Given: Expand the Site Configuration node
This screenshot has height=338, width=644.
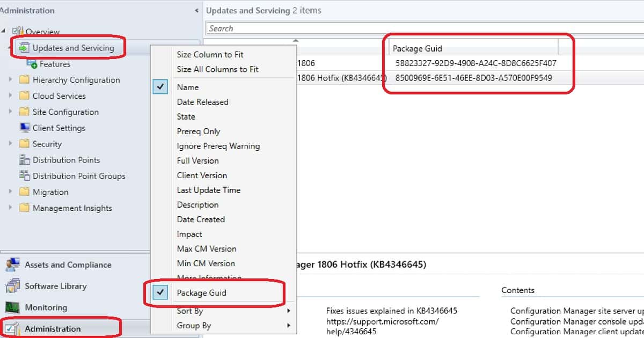Looking at the screenshot, I should [10, 112].
